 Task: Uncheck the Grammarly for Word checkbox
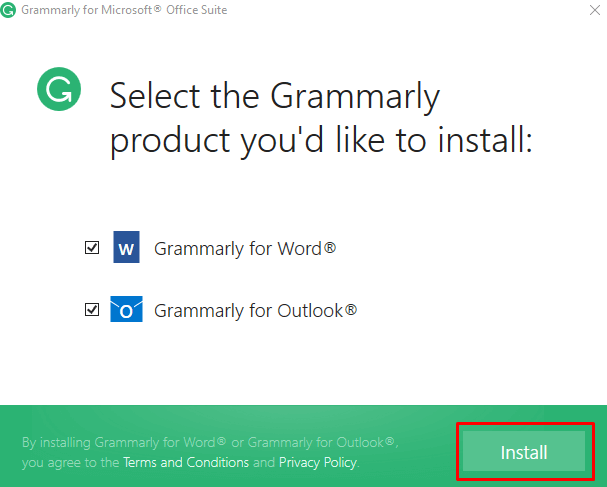pyautogui.click(x=92, y=247)
